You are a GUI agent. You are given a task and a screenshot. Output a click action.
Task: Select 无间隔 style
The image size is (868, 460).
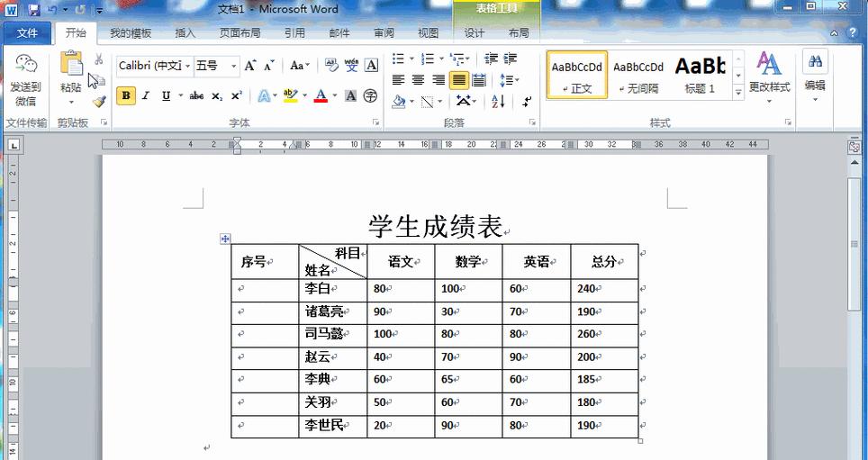pos(638,76)
